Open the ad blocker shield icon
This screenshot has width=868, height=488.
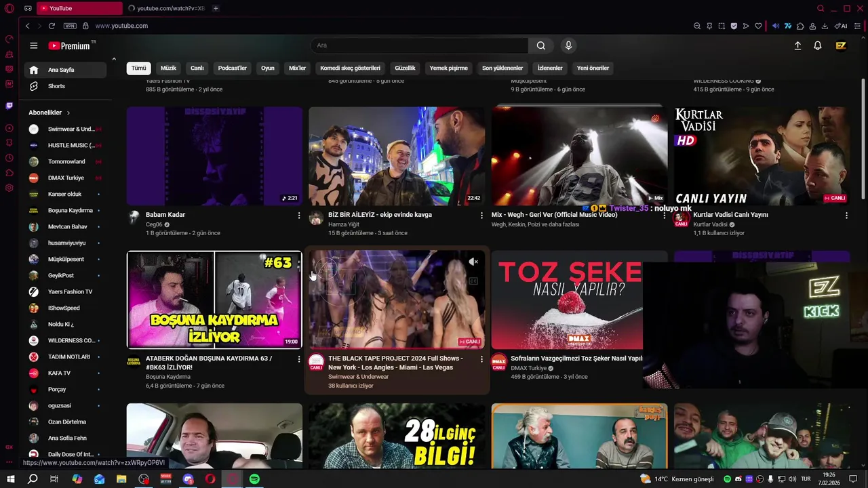[x=734, y=26]
